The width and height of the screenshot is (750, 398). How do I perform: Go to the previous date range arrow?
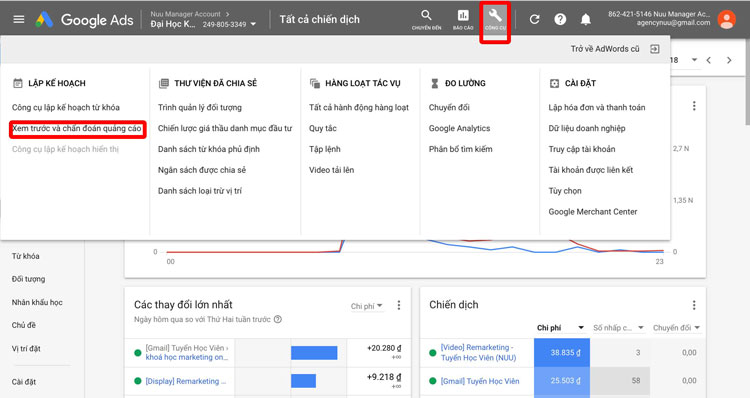point(709,60)
